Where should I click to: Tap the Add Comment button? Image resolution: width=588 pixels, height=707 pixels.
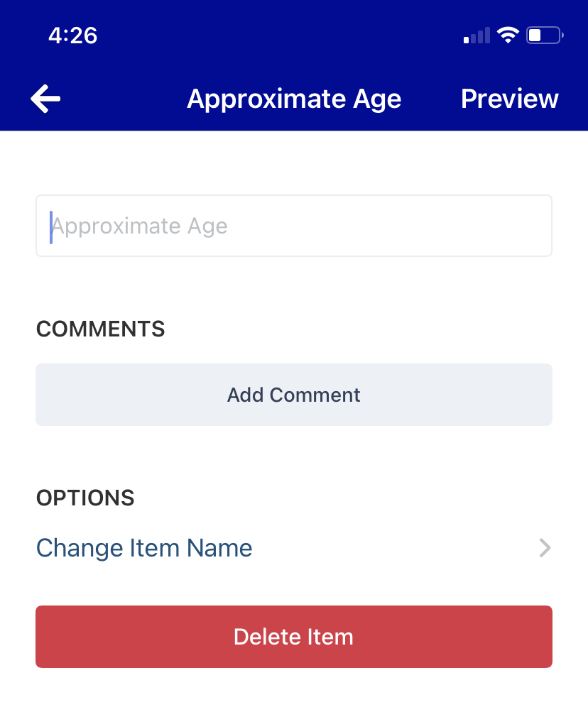coord(293,395)
